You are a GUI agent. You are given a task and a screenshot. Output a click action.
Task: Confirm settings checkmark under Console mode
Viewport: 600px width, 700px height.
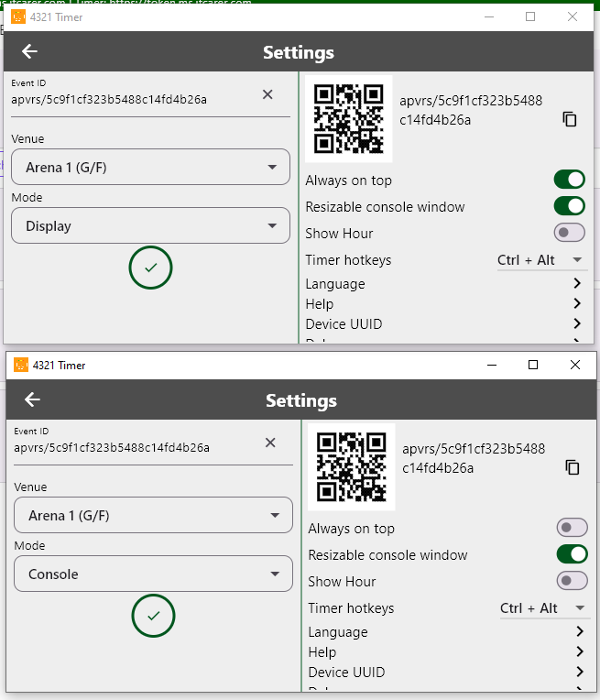(x=153, y=616)
